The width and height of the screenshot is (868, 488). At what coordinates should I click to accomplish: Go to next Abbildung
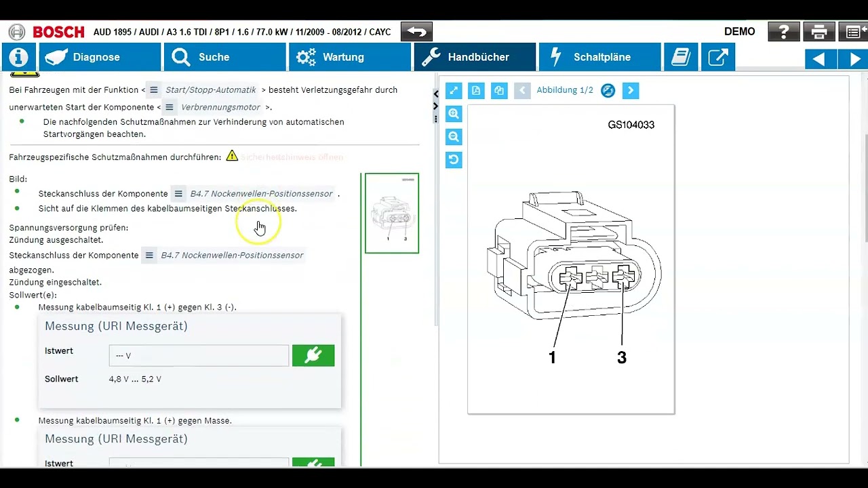click(x=631, y=90)
